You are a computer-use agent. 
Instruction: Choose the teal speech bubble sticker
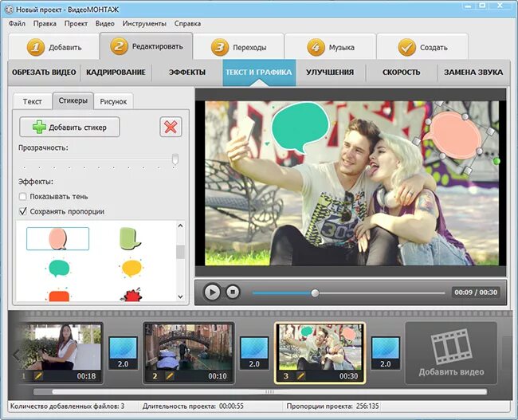(59, 268)
